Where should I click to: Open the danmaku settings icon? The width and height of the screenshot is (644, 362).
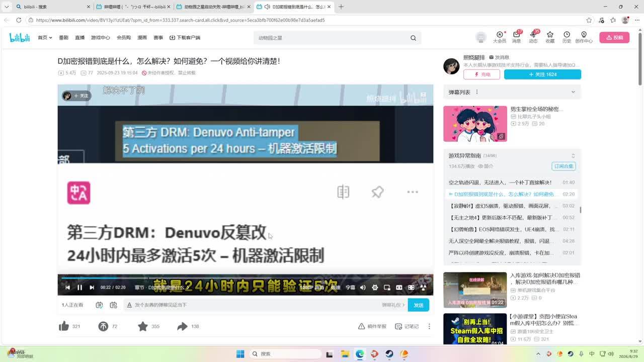(x=113, y=305)
